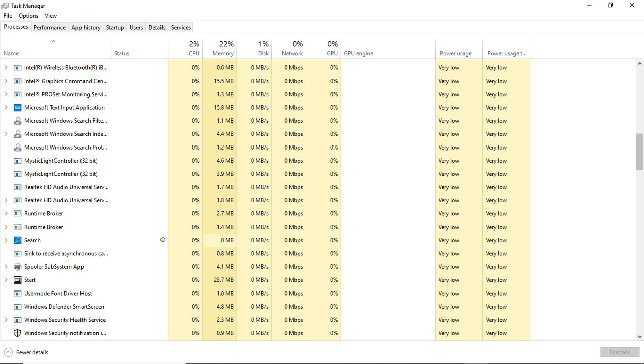Expand the Windows Search Indexer process

pyautogui.click(x=6, y=134)
